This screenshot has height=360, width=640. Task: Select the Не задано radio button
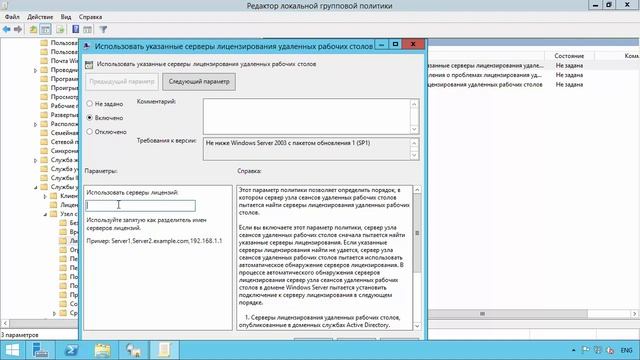click(89, 104)
